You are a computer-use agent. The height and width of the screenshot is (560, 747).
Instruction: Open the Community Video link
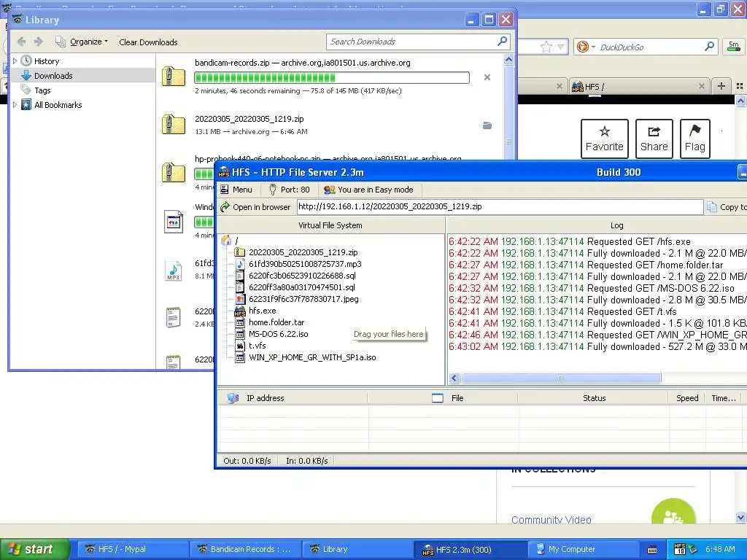[551, 519]
